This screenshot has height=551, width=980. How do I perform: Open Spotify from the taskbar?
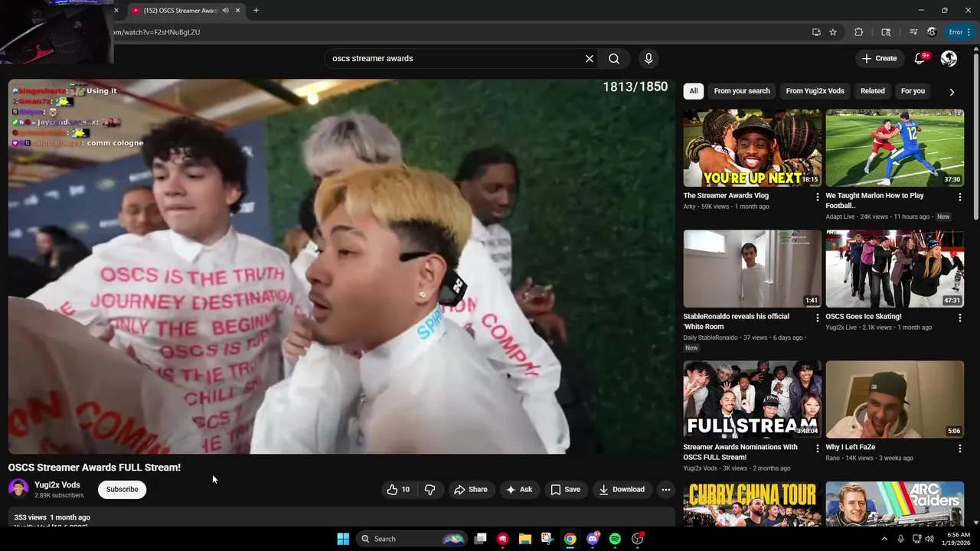tap(615, 539)
